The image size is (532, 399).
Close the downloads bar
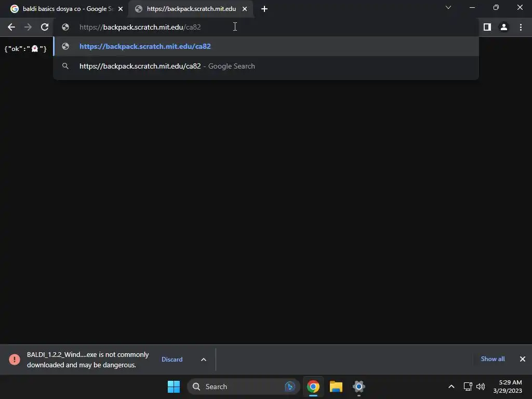pos(523,359)
